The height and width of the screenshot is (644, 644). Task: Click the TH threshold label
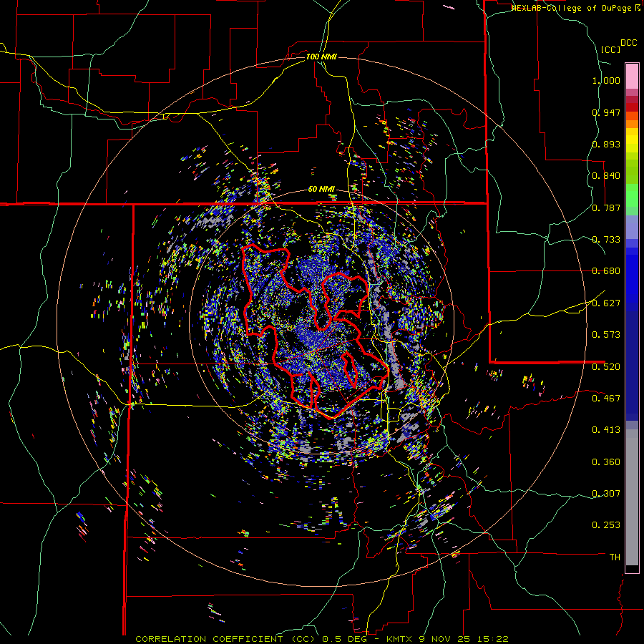(x=615, y=557)
